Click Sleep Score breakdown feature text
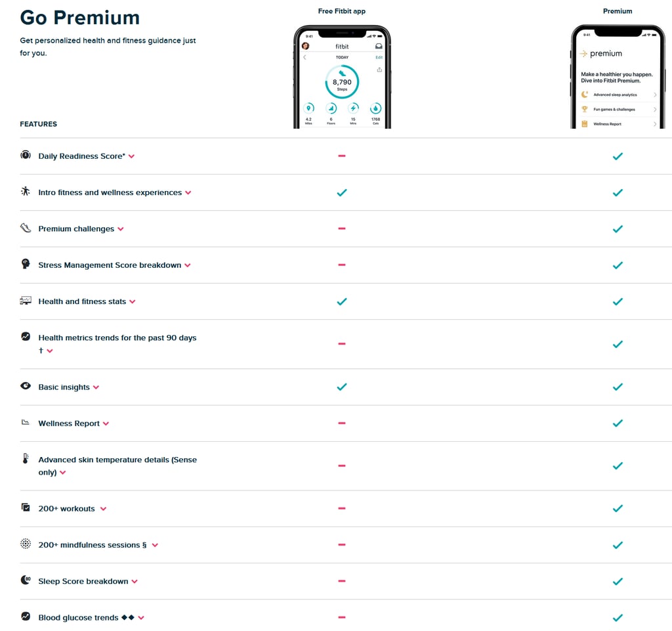 tap(83, 581)
